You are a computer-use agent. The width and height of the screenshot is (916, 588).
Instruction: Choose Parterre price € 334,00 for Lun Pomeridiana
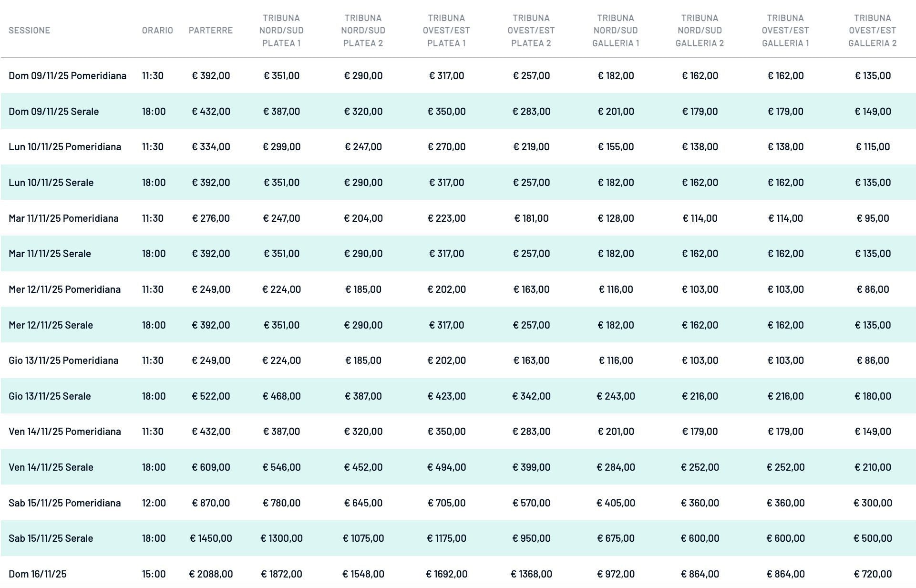click(211, 146)
